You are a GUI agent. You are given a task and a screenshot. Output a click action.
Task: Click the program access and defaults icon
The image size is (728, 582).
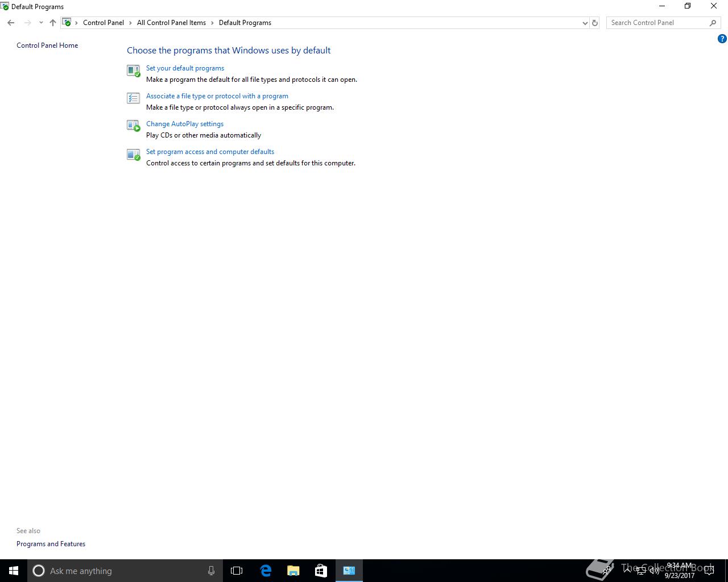coord(133,154)
